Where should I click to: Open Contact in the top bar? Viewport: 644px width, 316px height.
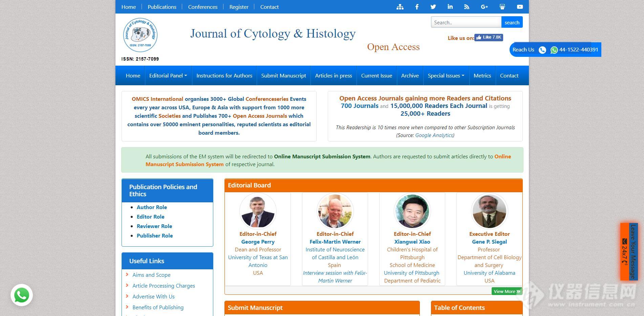[270, 7]
